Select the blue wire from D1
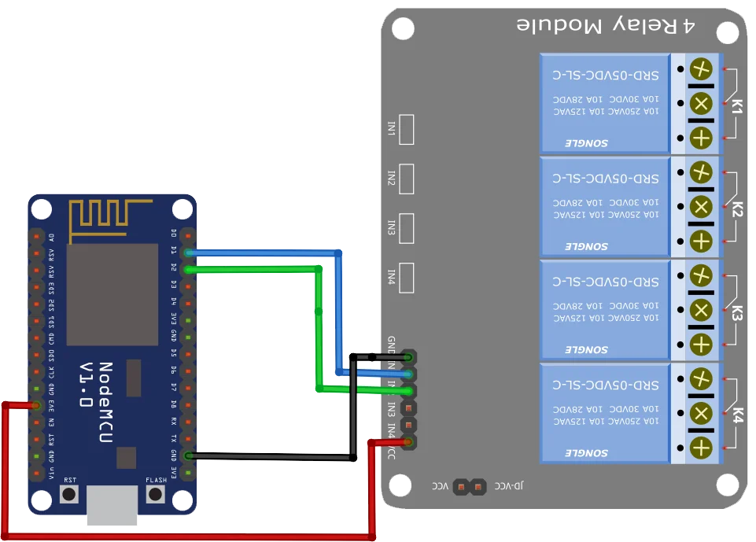Viewport: 756px width, 542px height. tap(339, 312)
